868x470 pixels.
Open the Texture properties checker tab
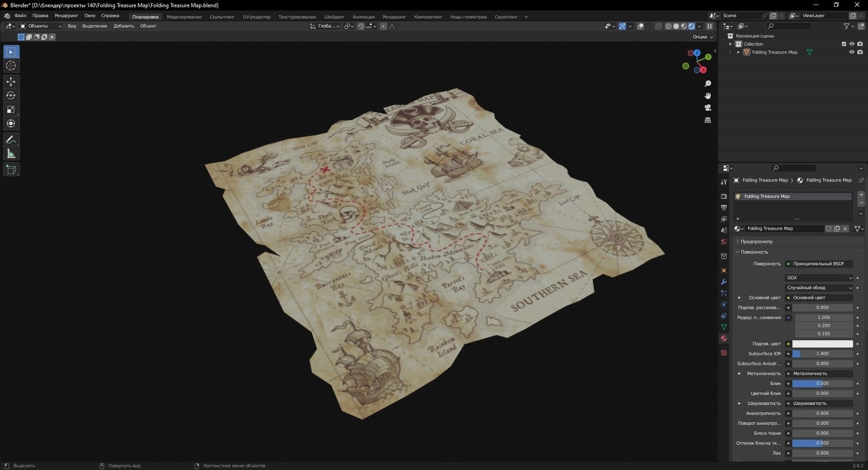[x=724, y=352]
